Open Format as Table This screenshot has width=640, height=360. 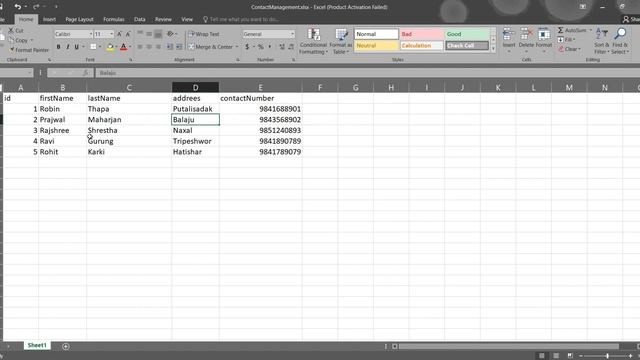point(340,41)
